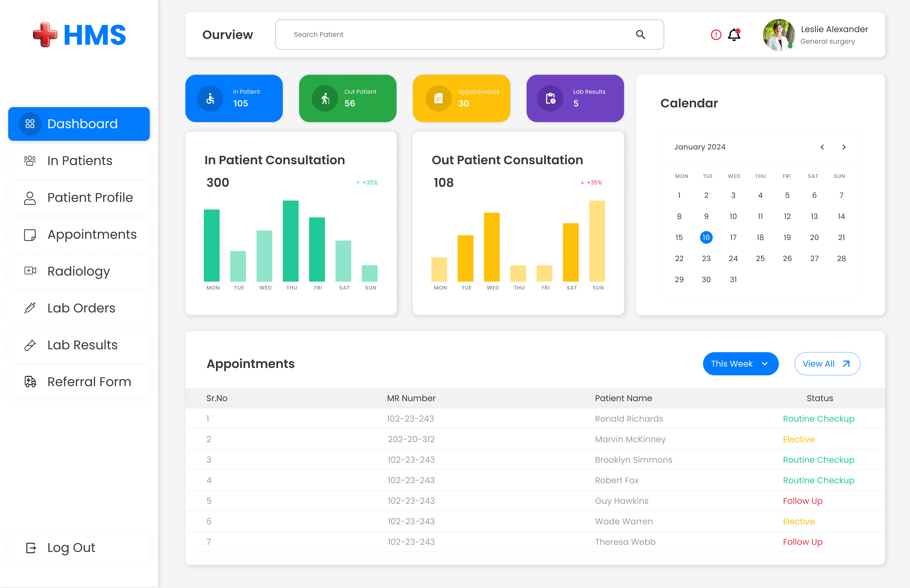Viewport: 910px width, 588px height.
Task: Open the Referral Form section
Action: (89, 381)
